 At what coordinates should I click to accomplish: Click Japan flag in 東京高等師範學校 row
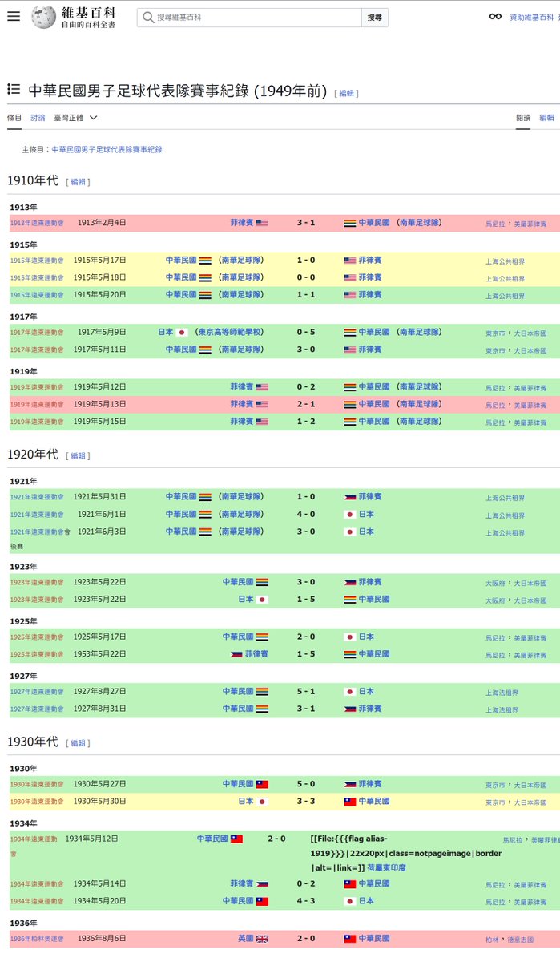[182, 332]
